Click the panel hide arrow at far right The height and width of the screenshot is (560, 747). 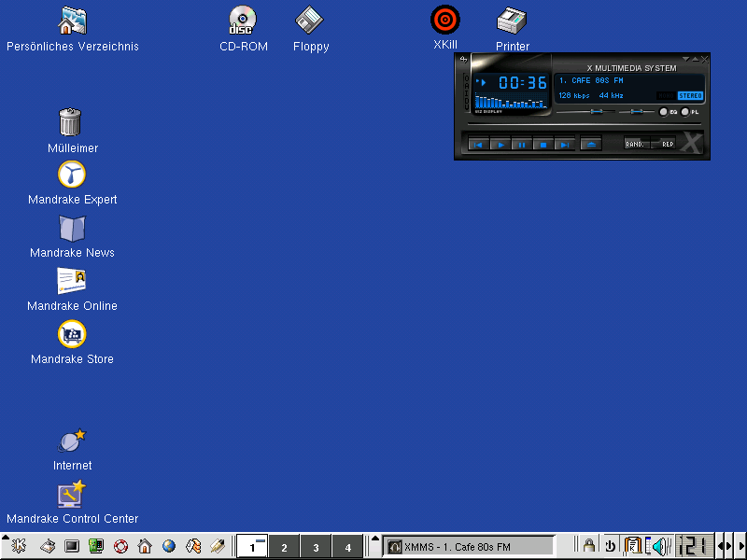pos(741,546)
